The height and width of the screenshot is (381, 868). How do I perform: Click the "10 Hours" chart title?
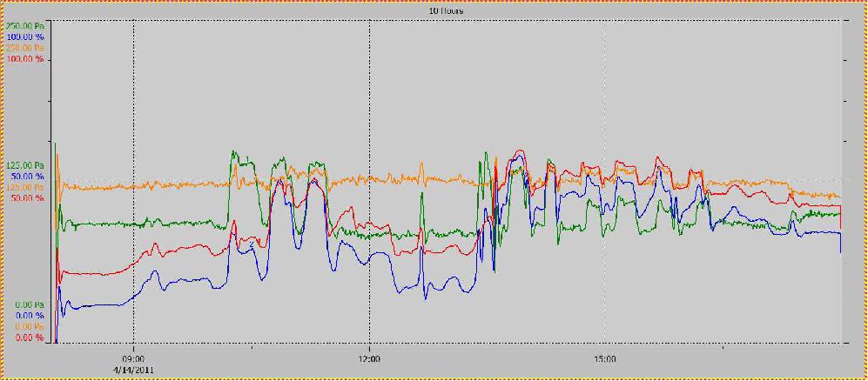[445, 10]
